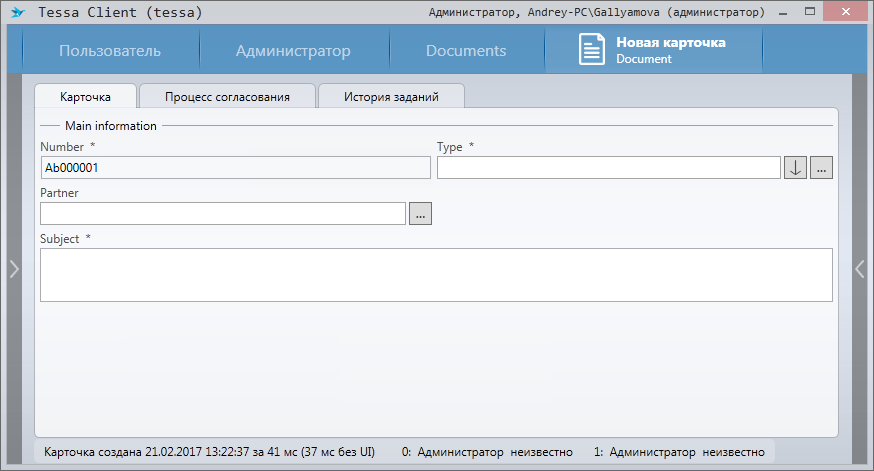Activate the Новая карточка Document tab
The height and width of the screenshot is (471, 874).
pyautogui.click(x=670, y=51)
